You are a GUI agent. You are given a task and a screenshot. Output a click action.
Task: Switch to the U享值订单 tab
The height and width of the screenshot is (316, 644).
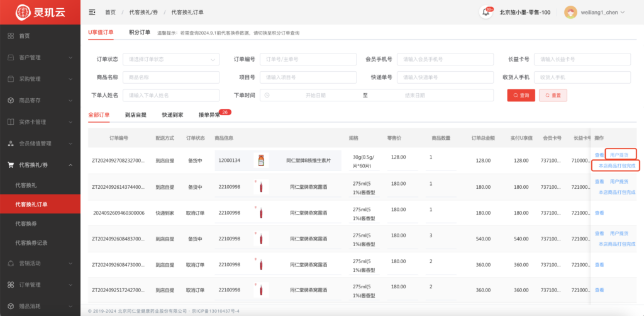(101, 33)
